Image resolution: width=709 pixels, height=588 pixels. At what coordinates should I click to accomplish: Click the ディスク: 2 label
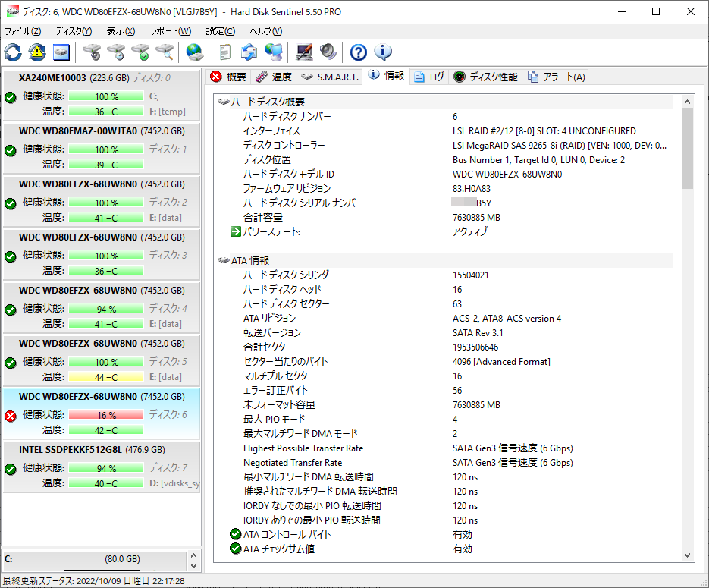168,202
